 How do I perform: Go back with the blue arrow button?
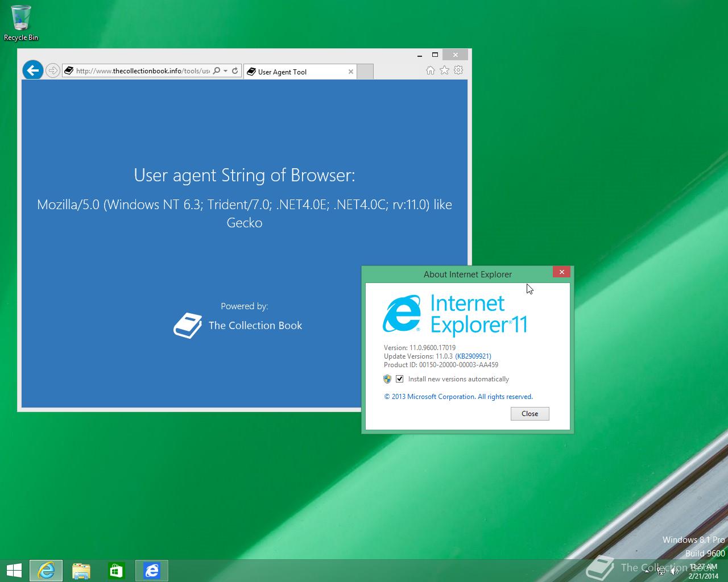(x=33, y=70)
